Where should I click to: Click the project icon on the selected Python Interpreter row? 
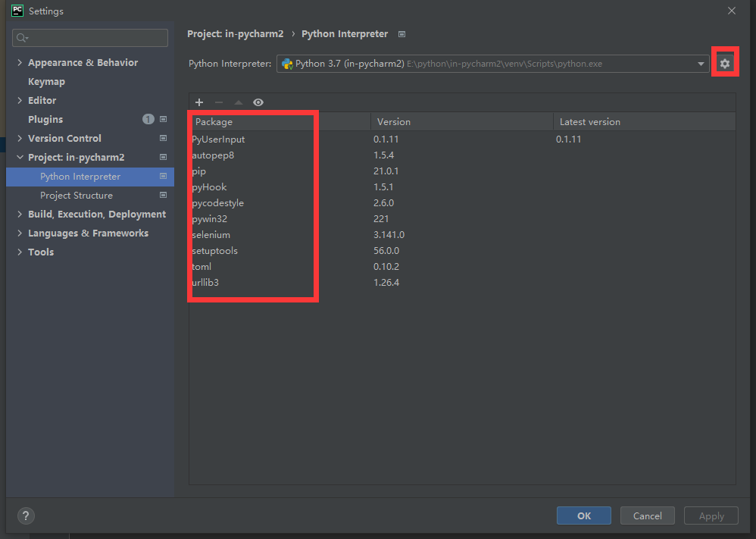point(163,176)
